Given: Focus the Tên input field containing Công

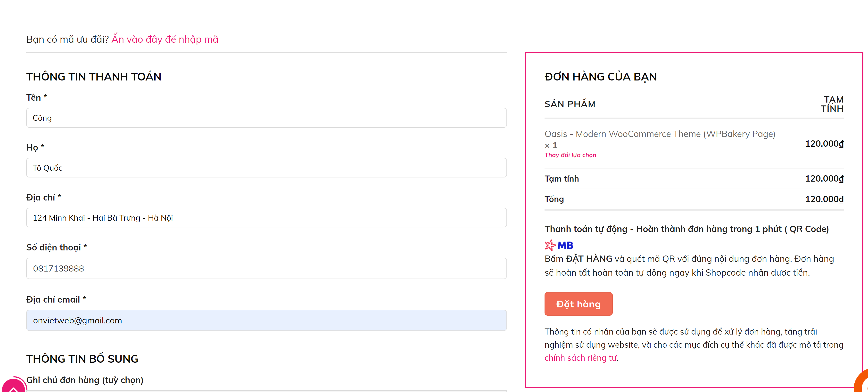Looking at the screenshot, I should click(266, 118).
